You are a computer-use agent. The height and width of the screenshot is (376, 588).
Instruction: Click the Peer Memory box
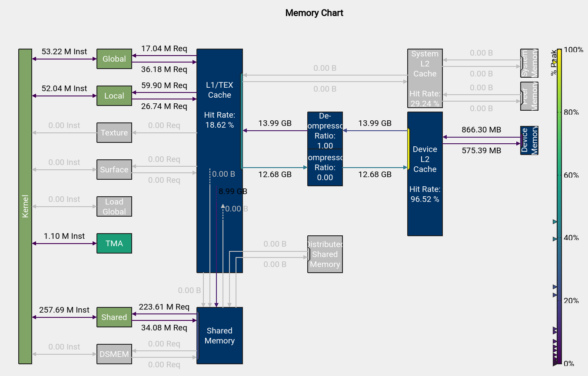pos(529,96)
